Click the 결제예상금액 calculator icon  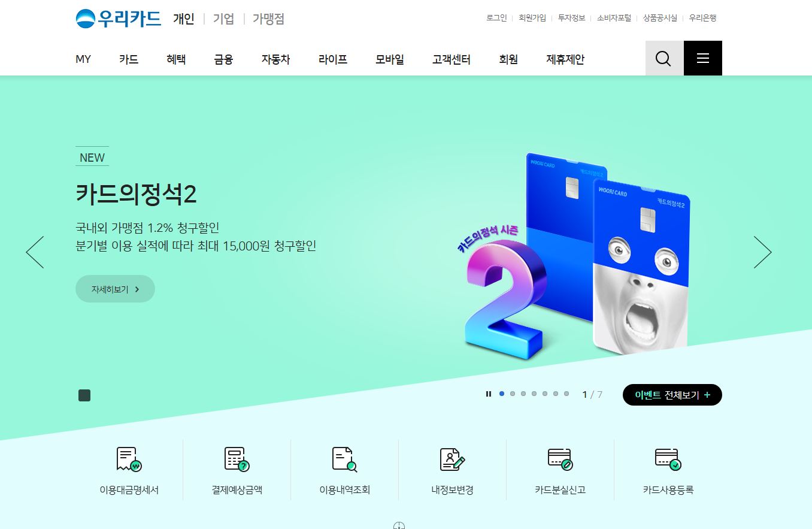(x=237, y=460)
